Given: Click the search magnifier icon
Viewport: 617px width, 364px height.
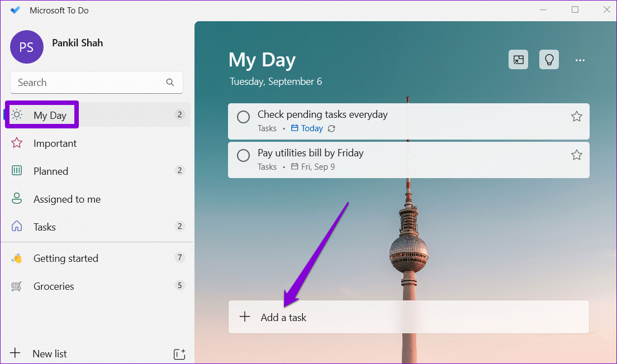Looking at the screenshot, I should [x=170, y=82].
